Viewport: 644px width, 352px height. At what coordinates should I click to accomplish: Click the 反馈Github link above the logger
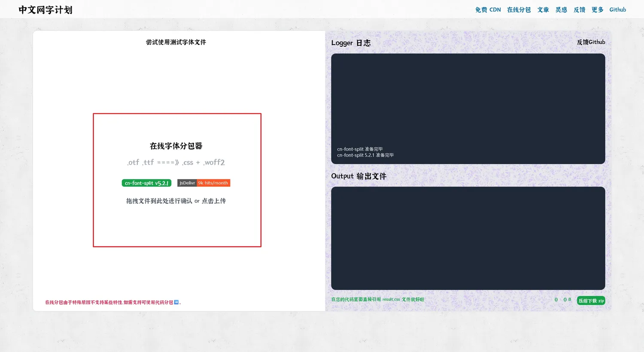[x=591, y=42]
